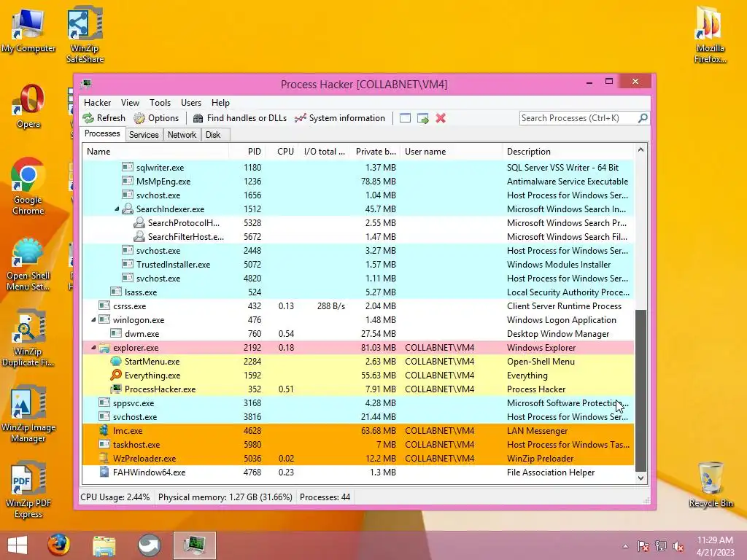Open the Windows Start button
Screen dimensions: 747x560
[x=18, y=545]
